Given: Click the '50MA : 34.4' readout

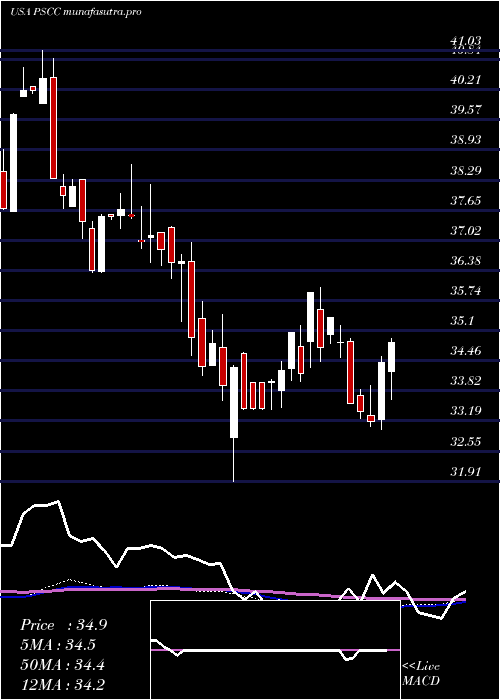Looking at the screenshot, I should click(x=62, y=665).
